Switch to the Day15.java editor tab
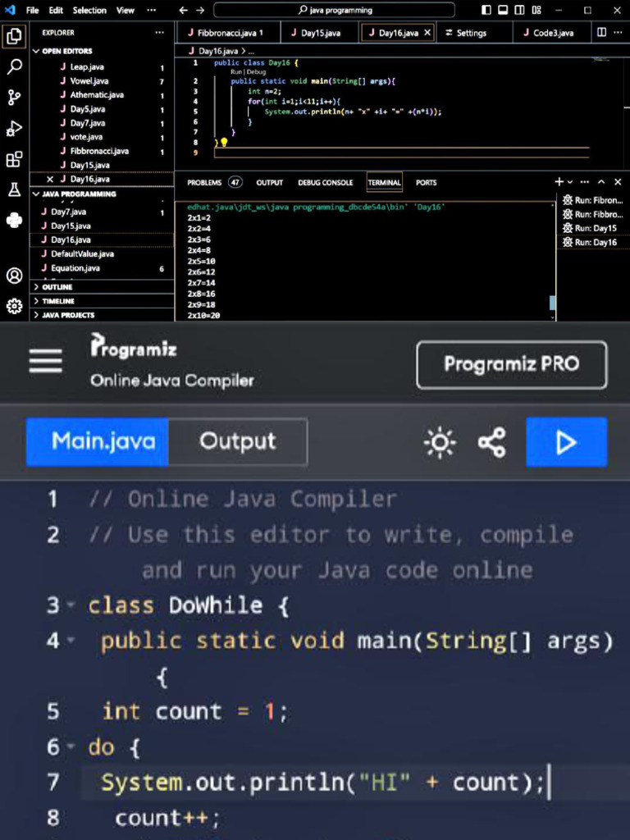 (316, 33)
